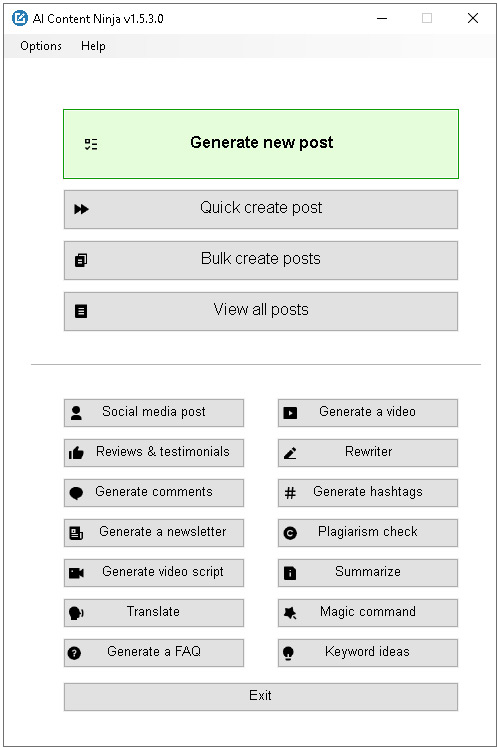Click the thumbs-up icon for Reviews & testimonials
Screen dimensions: 499x748
point(76,453)
